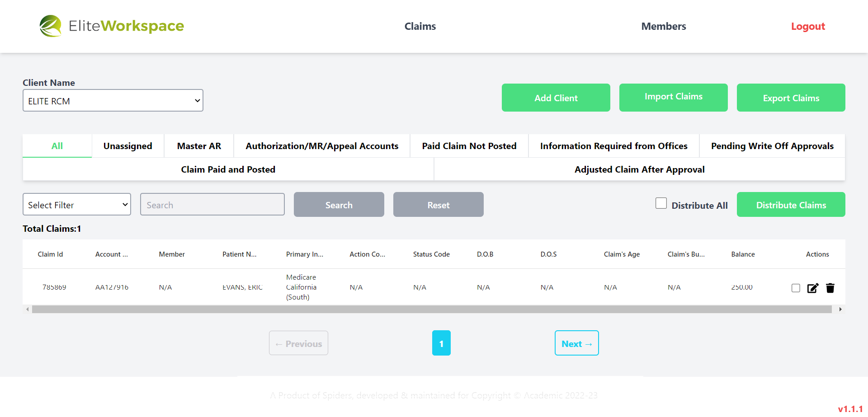The height and width of the screenshot is (417, 868).
Task: Open Paid Claim Not Posted tab
Action: tap(469, 146)
